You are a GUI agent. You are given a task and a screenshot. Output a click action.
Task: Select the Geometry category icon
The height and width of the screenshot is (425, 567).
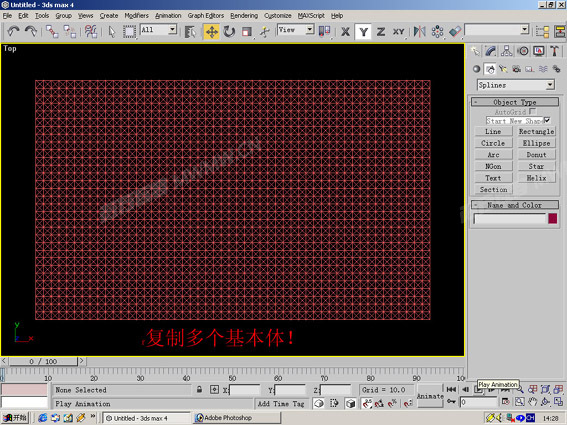(x=476, y=69)
